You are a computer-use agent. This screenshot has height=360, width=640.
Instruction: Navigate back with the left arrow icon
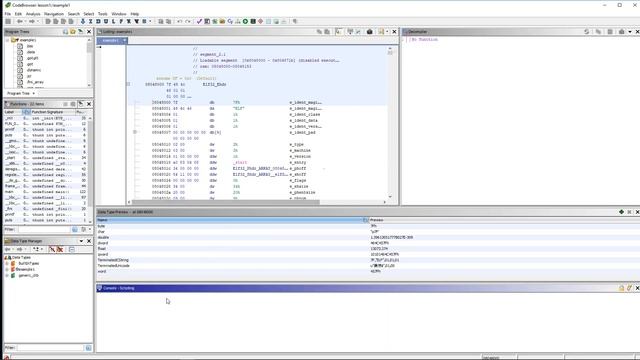(x=19, y=21)
